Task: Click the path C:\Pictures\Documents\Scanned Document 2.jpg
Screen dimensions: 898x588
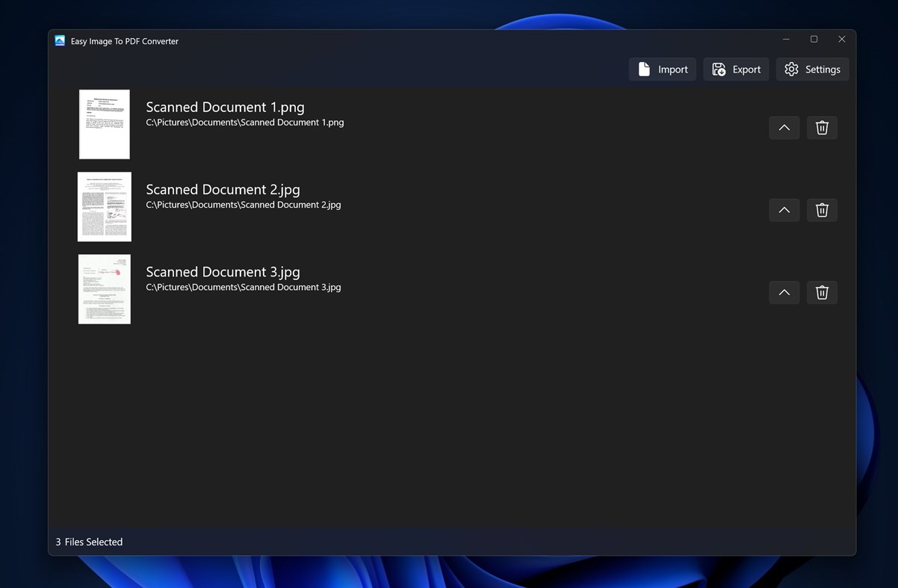Action: pos(244,205)
